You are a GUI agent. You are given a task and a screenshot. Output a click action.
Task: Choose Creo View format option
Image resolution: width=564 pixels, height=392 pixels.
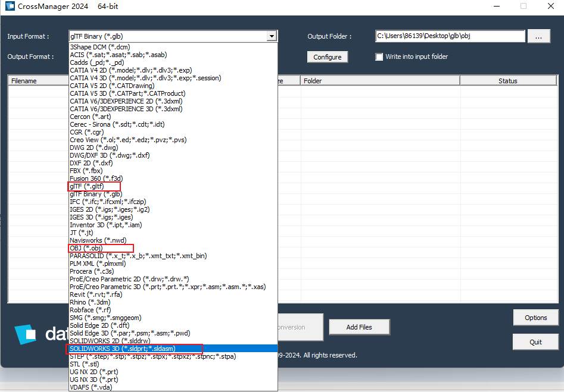[173, 140]
